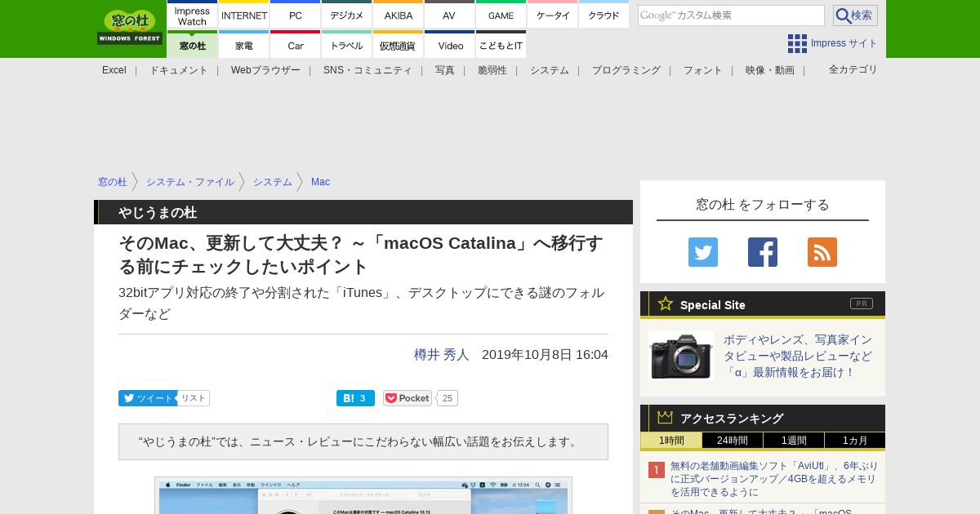
Task: Select the 1カ月 ranking tab
Action: 855,441
